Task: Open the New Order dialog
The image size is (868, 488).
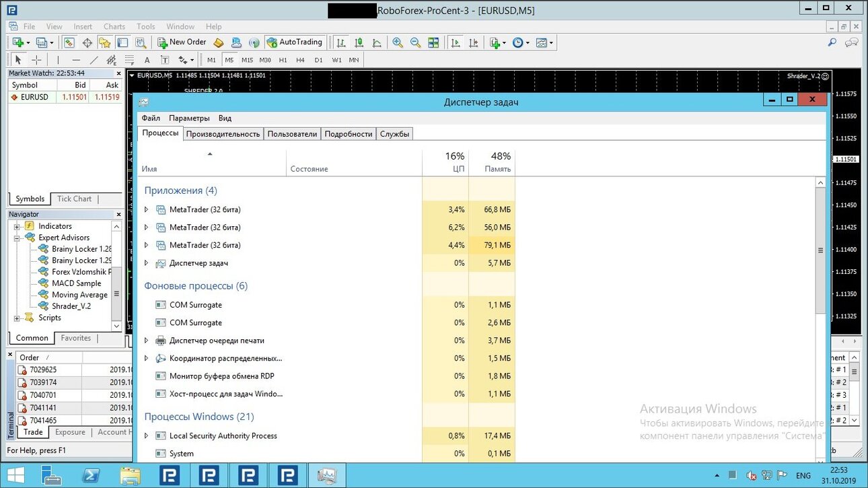Action: click(x=182, y=42)
